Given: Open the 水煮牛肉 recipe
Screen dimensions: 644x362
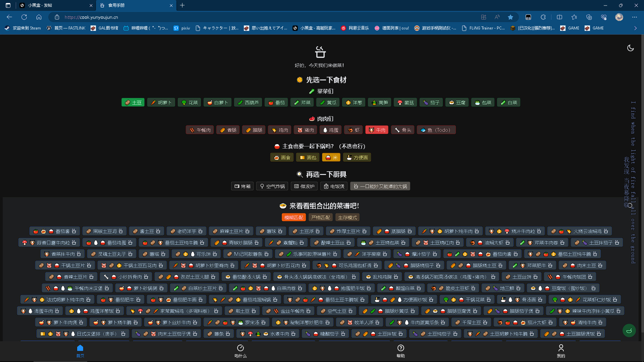Looking at the screenshot, I should (268, 334).
